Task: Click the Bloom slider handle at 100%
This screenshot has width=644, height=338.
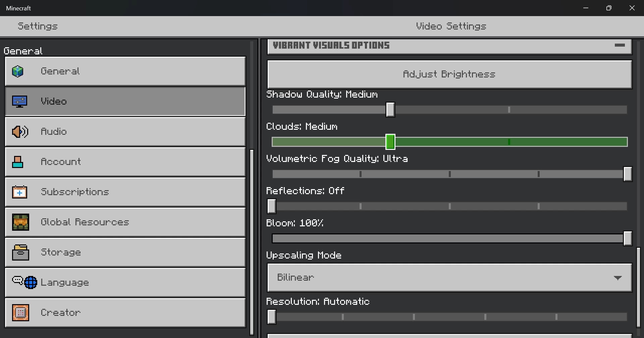Action: [628, 238]
